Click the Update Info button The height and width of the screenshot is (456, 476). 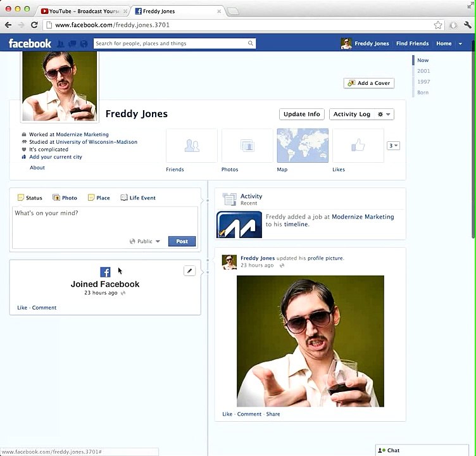[x=302, y=114]
